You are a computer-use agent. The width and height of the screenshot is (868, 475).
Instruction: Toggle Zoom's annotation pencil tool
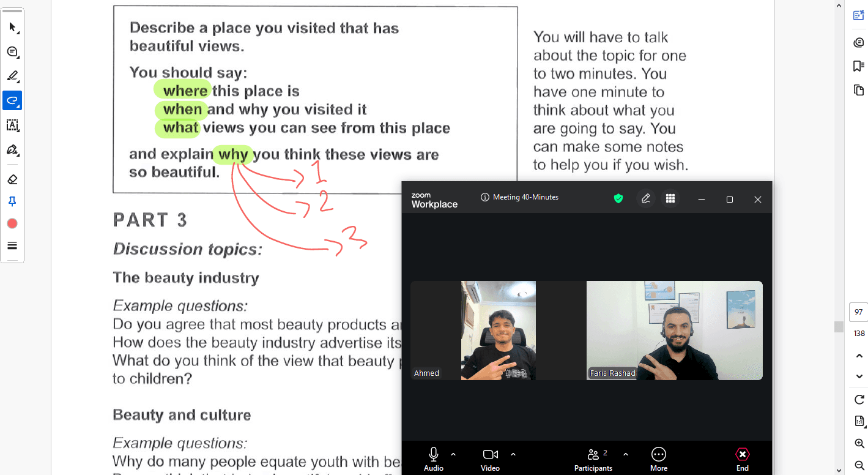(x=645, y=198)
